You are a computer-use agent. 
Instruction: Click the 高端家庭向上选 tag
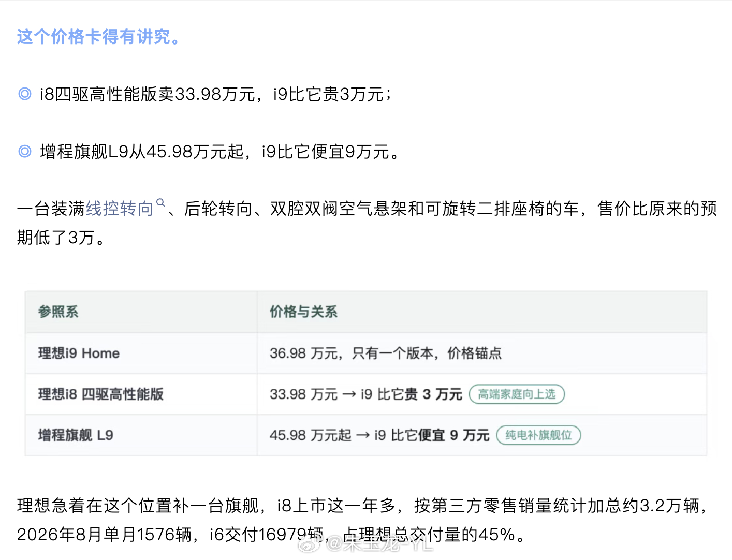click(517, 394)
